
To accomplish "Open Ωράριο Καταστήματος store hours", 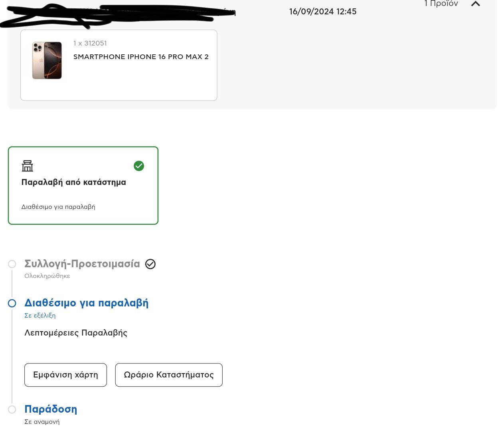I will coord(169,375).
